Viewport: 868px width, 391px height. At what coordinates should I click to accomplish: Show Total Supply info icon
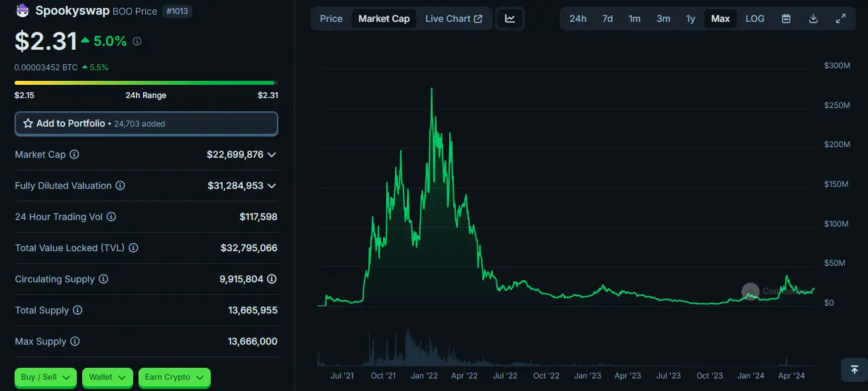78,310
